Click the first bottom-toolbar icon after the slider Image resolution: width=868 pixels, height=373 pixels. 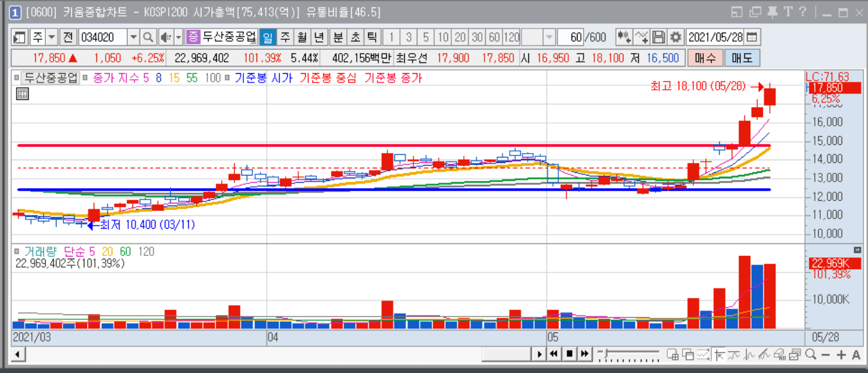(673, 354)
